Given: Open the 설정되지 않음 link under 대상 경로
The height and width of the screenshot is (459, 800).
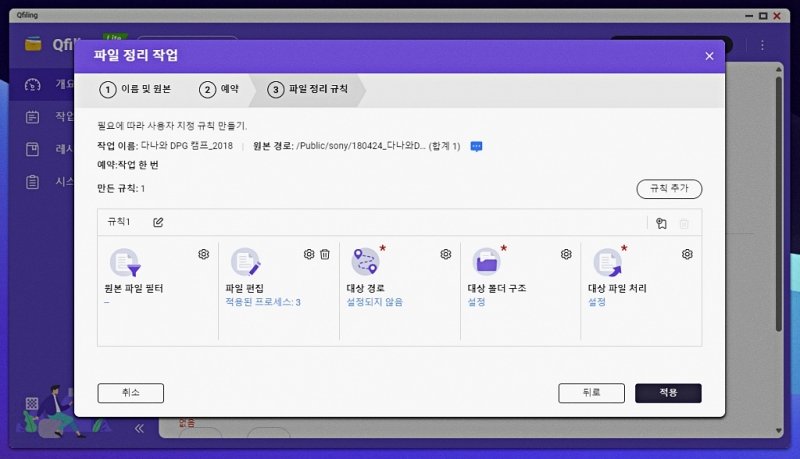Looking at the screenshot, I should pyautogui.click(x=374, y=302).
